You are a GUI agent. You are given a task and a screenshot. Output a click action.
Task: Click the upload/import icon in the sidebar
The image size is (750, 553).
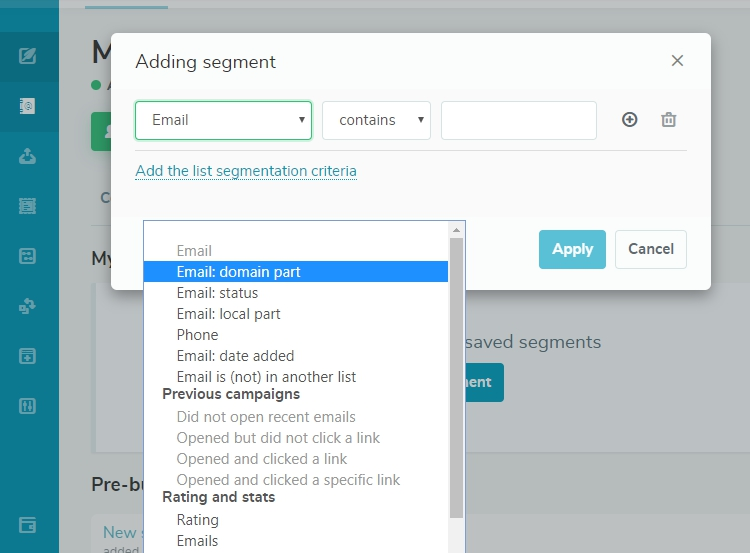pos(28,156)
